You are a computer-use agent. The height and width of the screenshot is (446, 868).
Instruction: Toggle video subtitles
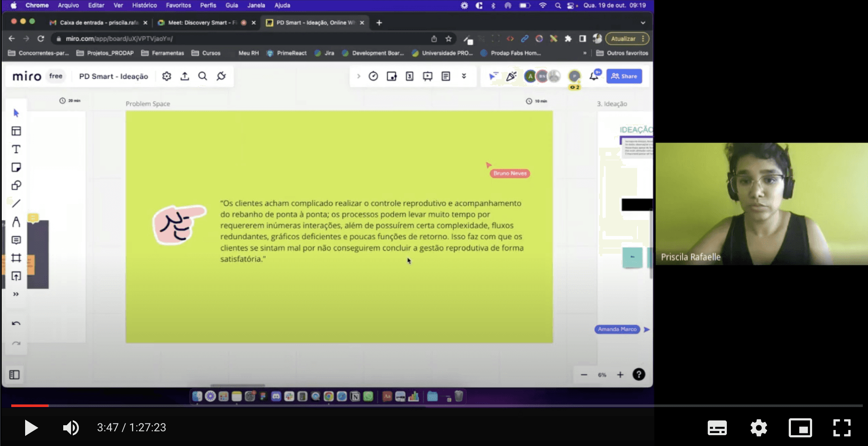coord(717,428)
